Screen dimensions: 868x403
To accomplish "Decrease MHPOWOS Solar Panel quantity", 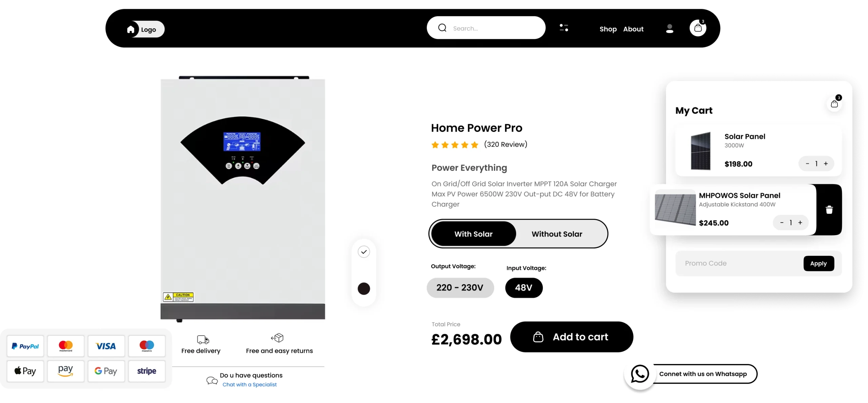I will point(782,223).
